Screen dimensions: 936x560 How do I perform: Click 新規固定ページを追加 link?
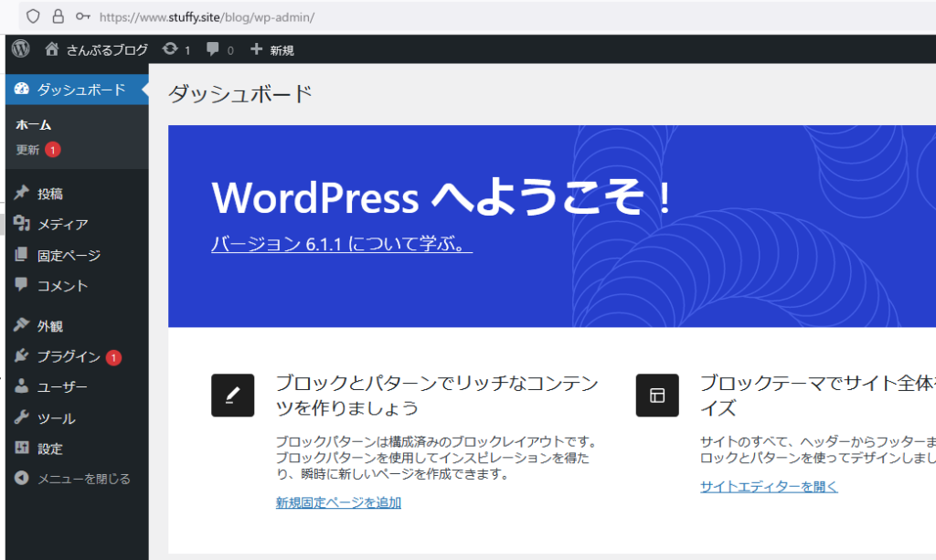[x=338, y=502]
